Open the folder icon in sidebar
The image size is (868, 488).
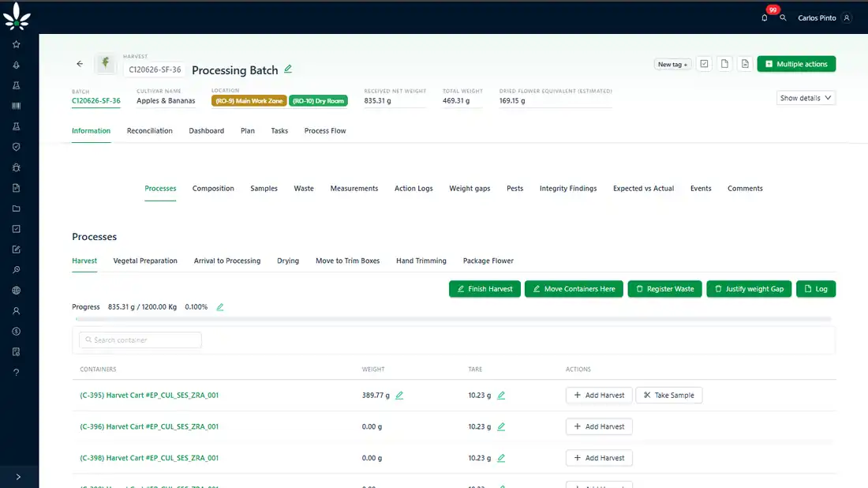click(x=16, y=208)
